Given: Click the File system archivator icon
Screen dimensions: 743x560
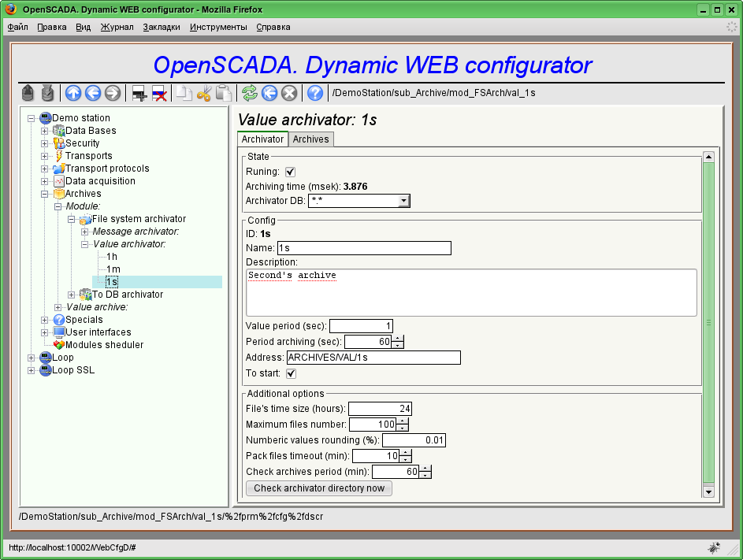Looking at the screenshot, I should click(85, 219).
